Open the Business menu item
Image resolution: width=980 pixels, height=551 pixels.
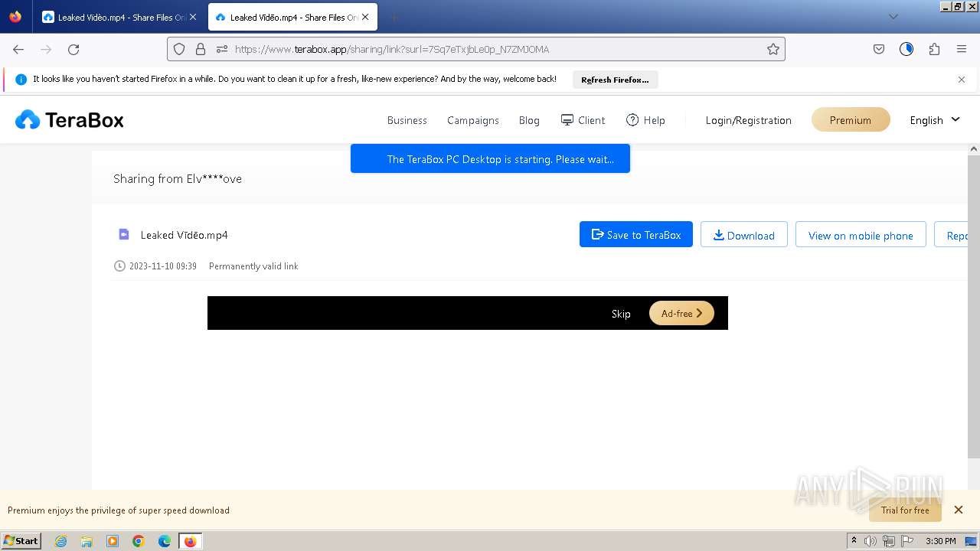pyautogui.click(x=407, y=120)
